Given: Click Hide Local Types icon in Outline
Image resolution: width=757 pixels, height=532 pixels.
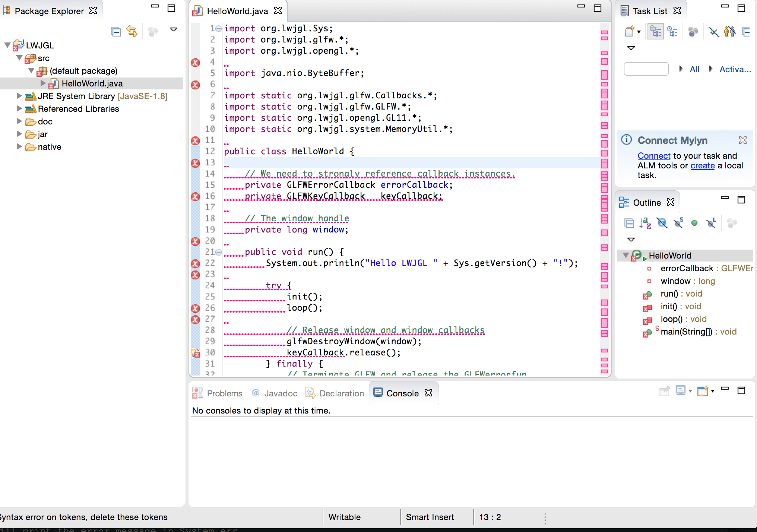Looking at the screenshot, I should [x=711, y=223].
